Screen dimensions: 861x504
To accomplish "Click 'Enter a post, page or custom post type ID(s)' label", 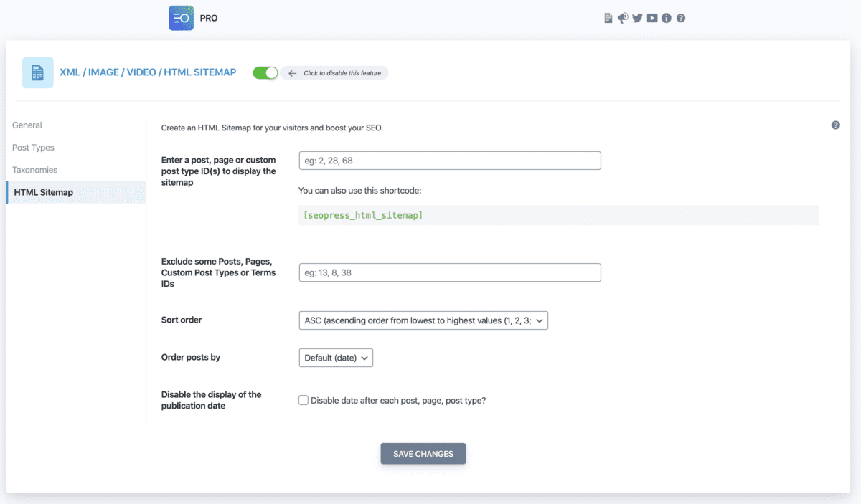I will click(x=219, y=171).
